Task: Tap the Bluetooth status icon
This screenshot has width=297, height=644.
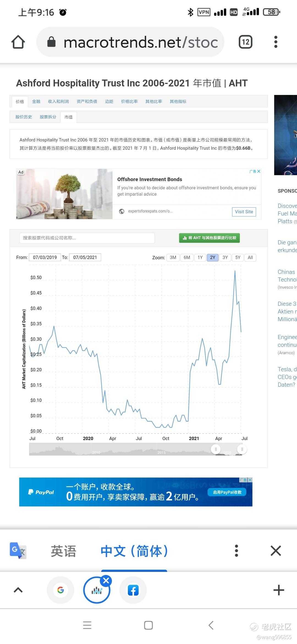Action: pos(190,12)
